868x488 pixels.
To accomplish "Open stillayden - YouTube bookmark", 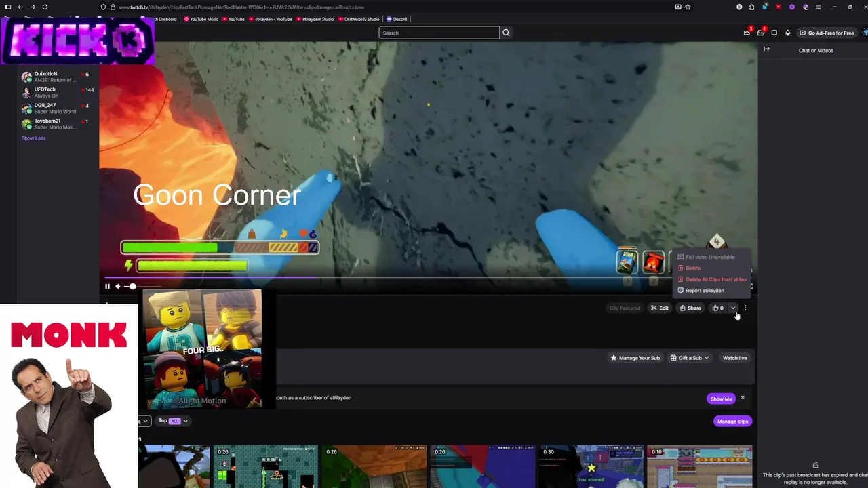I will click(x=271, y=19).
